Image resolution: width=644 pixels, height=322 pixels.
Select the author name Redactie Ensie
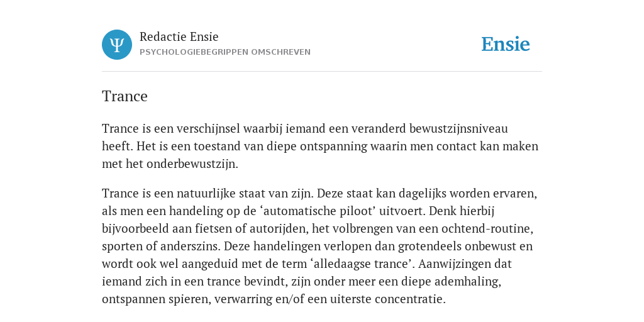179,36
